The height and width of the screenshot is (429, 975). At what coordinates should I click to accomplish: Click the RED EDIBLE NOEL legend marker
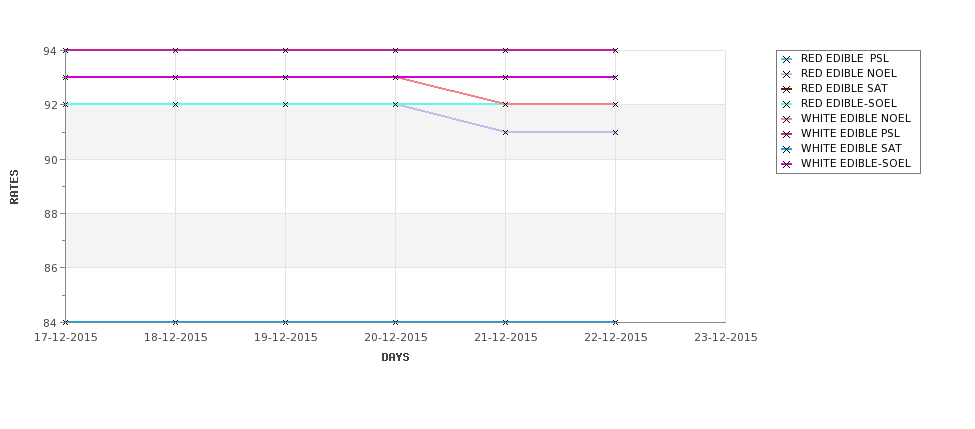[787, 74]
